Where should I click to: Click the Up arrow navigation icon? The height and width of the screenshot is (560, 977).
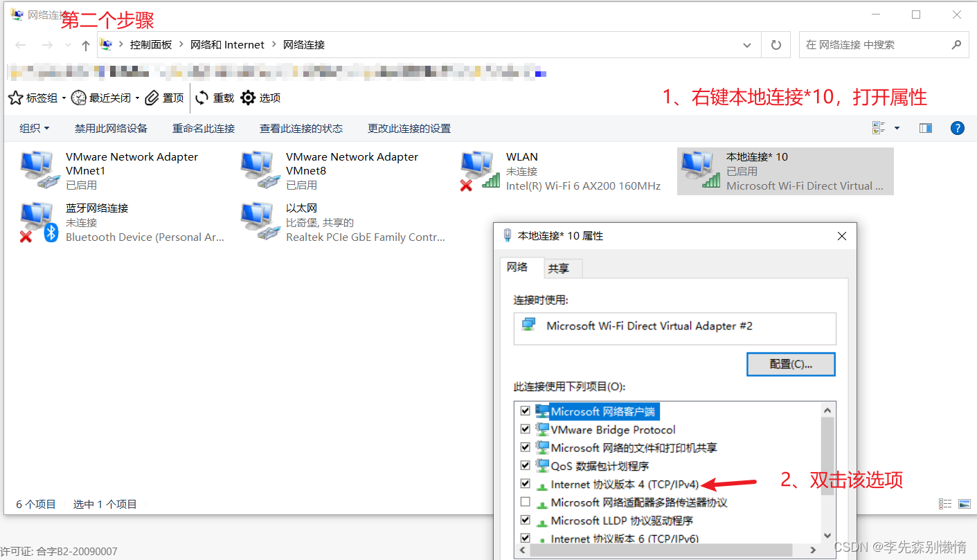86,45
